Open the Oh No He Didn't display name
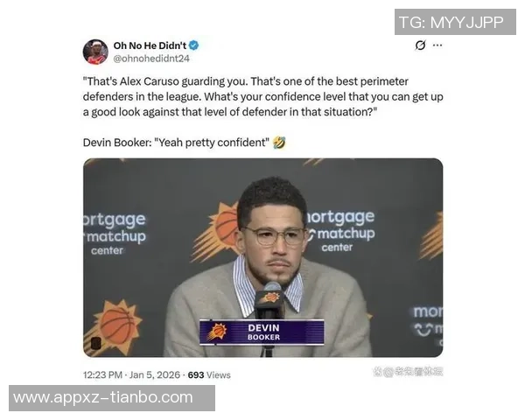The height and width of the screenshot is (420, 525). (150, 45)
